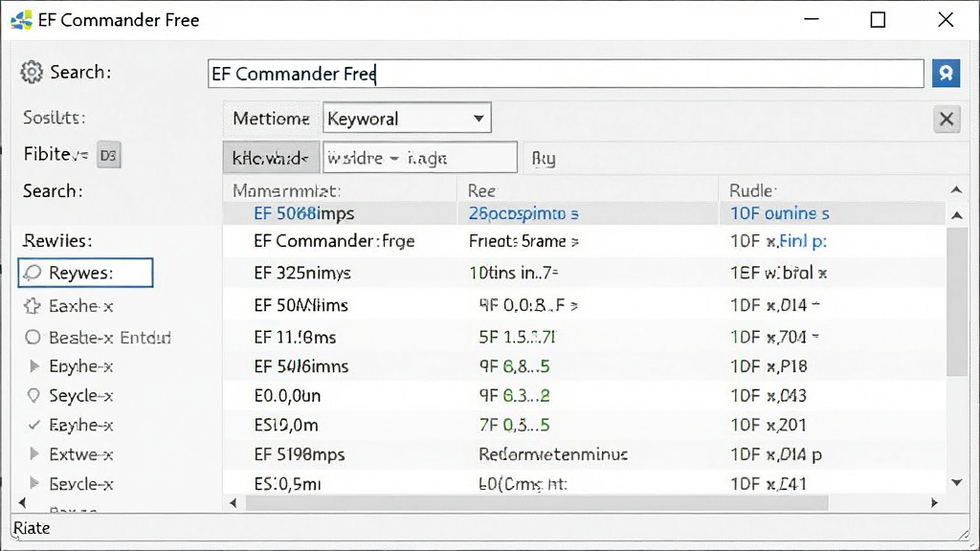The image size is (980, 551).
Task: Click the 10F x,201 cell
Action: coord(768,425)
